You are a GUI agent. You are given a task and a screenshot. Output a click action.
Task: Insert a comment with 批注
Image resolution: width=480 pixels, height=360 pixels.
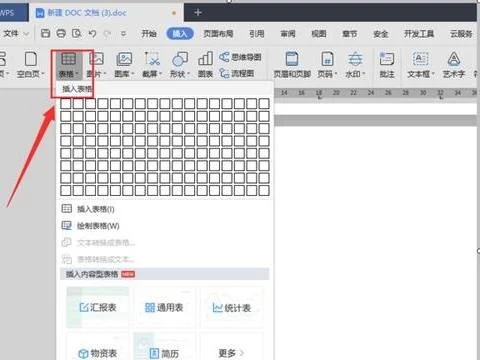(387, 65)
